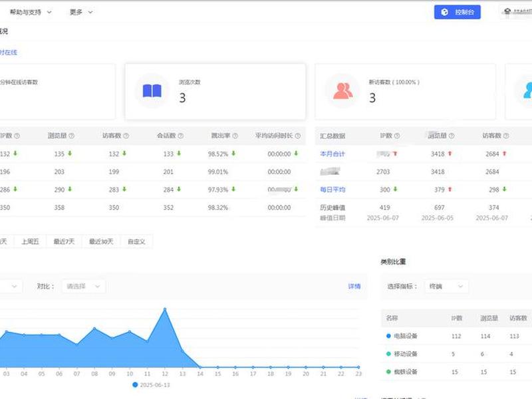This screenshot has width=532, height=399.
Task: Show help for 浏览量 in left table
Action: 72,136
